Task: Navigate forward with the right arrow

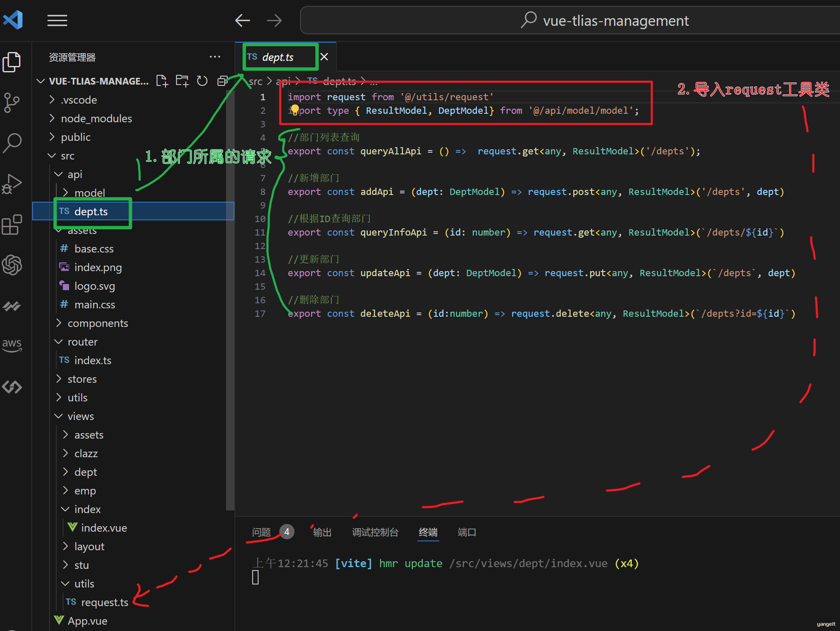Action: coord(274,20)
